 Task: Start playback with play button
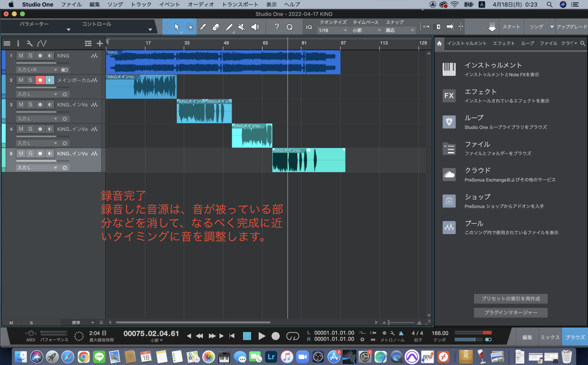pyautogui.click(x=262, y=336)
